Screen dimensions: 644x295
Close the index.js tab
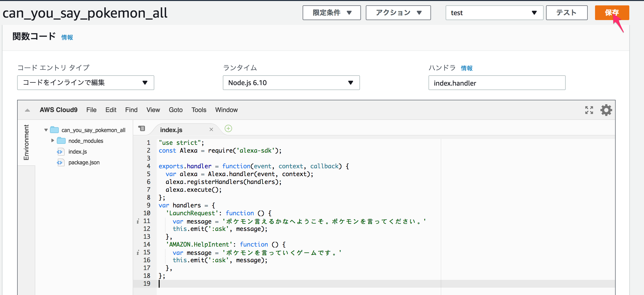point(211,129)
